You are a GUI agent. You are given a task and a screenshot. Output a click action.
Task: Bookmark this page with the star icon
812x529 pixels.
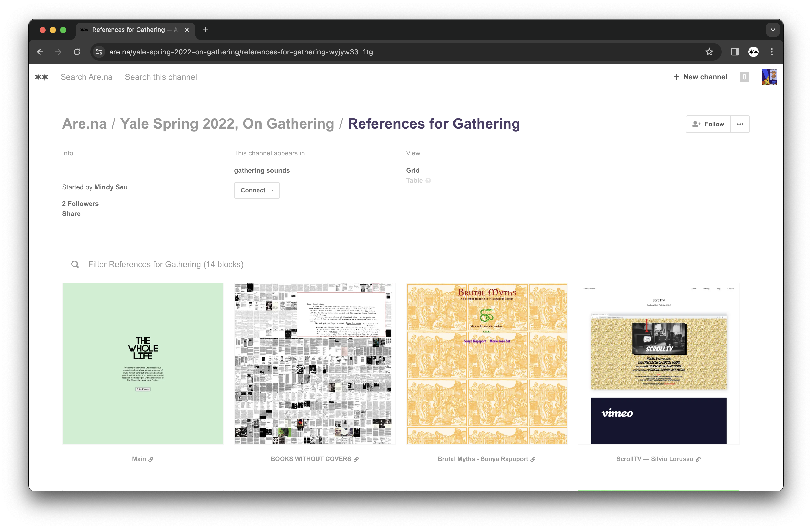click(709, 52)
